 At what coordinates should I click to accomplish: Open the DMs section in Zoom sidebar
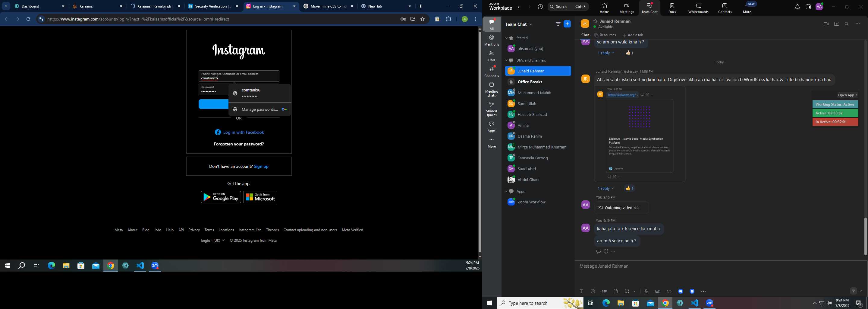pos(492,56)
